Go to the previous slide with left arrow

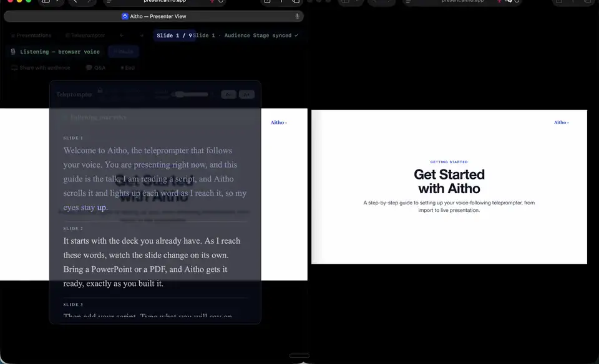click(x=122, y=36)
